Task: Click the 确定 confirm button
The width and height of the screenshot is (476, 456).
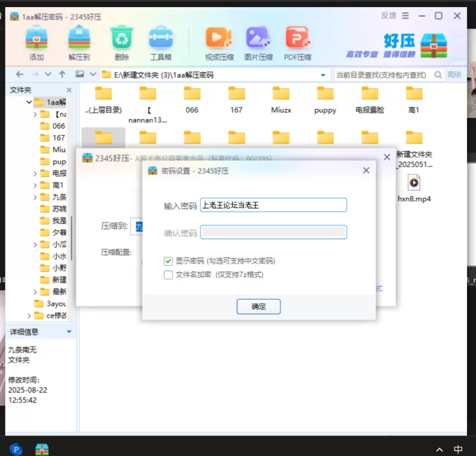Action: click(258, 307)
